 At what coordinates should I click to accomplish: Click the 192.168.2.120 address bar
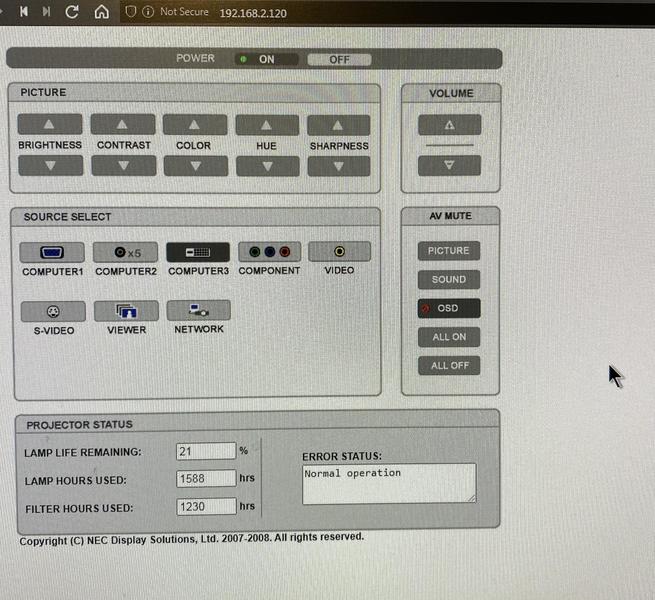(x=253, y=13)
